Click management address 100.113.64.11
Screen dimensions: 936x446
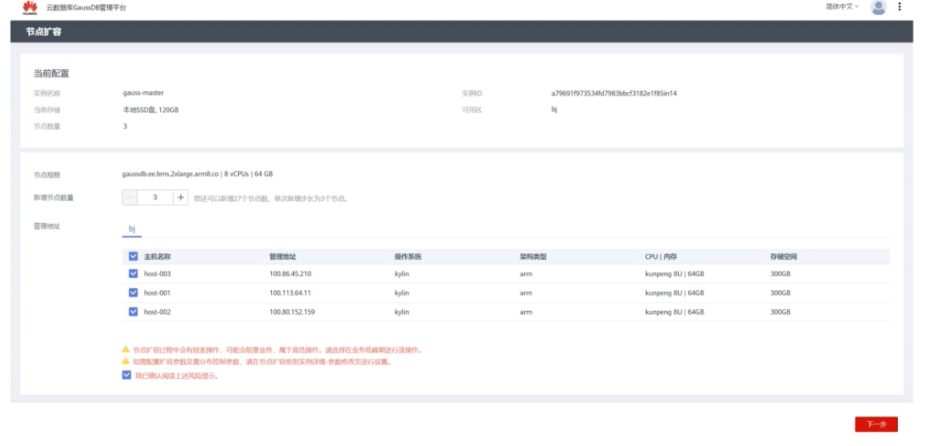[x=290, y=293]
